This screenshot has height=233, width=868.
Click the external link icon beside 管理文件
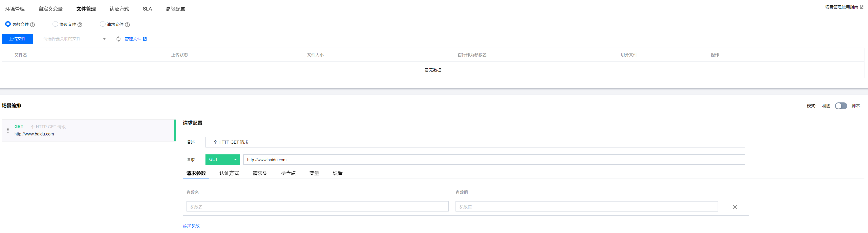(145, 39)
